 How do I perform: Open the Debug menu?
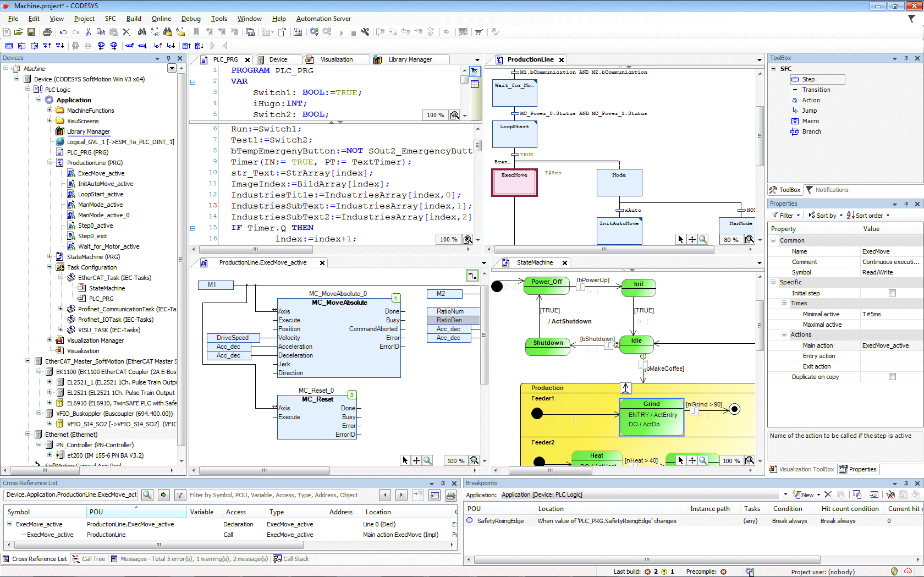coord(190,18)
